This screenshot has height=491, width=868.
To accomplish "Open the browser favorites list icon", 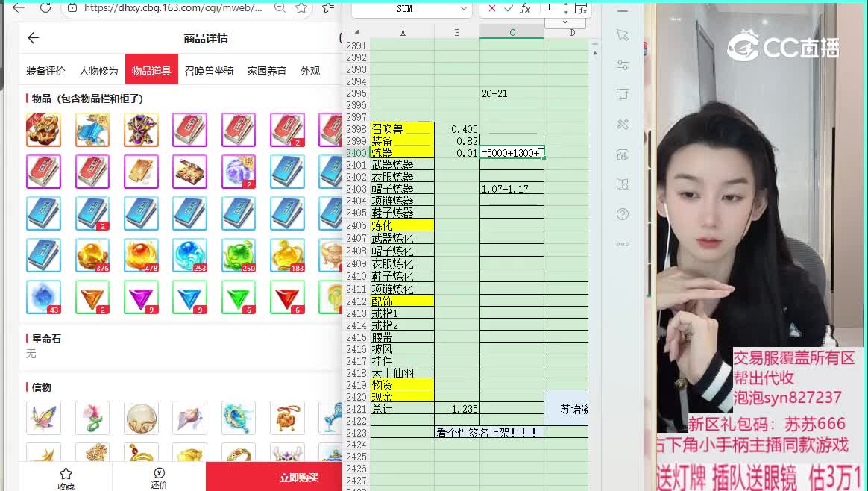I will click(328, 7).
